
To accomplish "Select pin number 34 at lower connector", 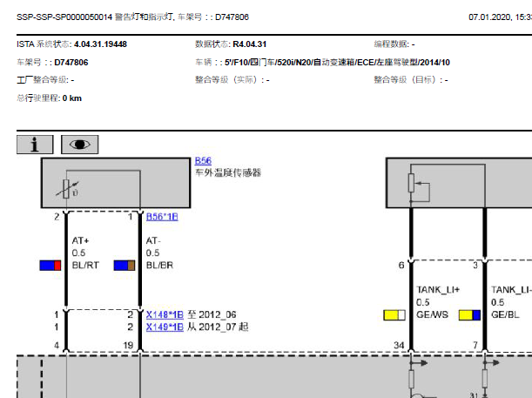I will pos(399,346).
